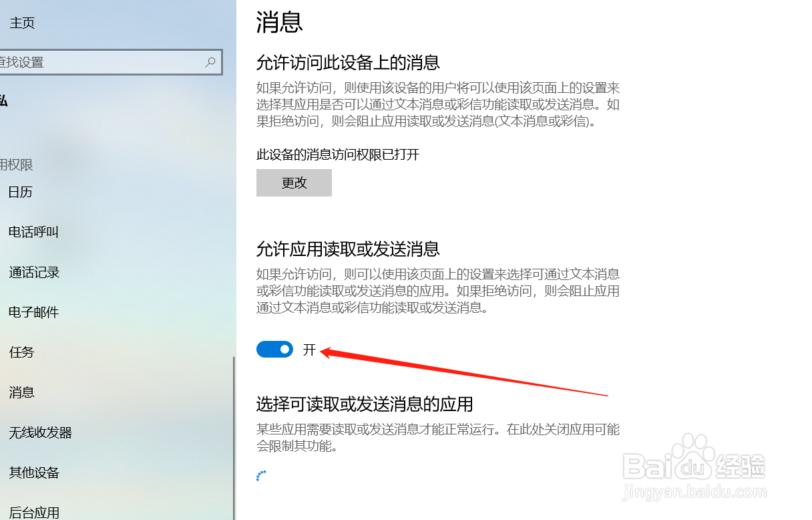Click the 开 toggle state label

pos(309,350)
